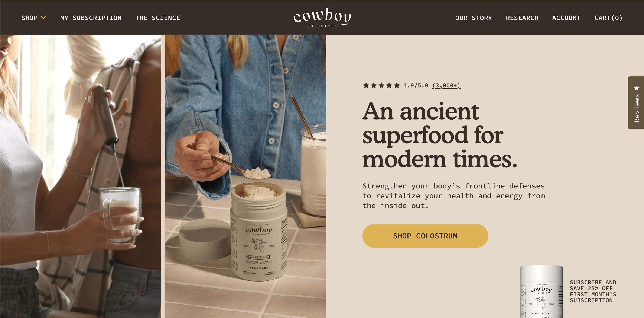View Cart (0)
The width and height of the screenshot is (644, 318).
[608, 18]
